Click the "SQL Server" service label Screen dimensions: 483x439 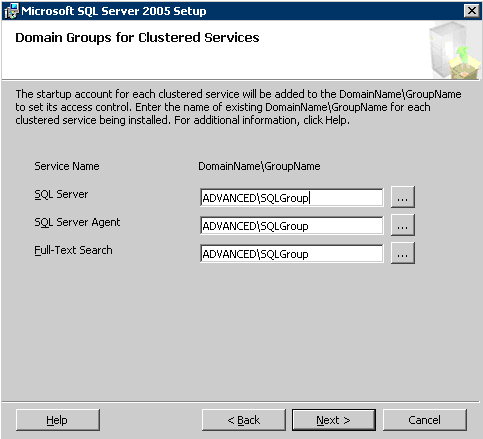[61, 194]
